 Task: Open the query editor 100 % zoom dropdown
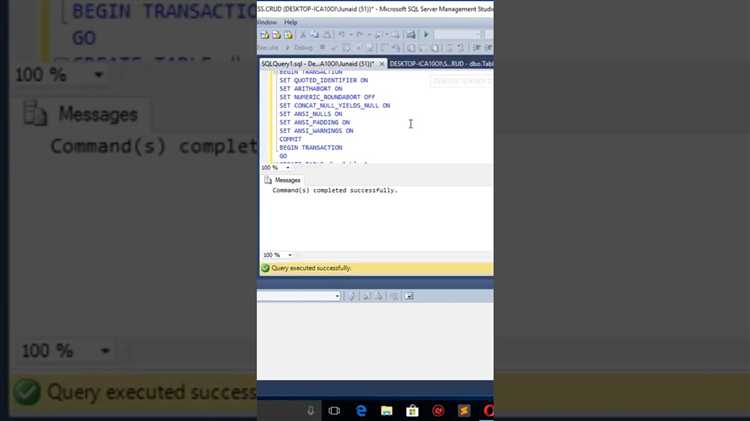(287, 168)
